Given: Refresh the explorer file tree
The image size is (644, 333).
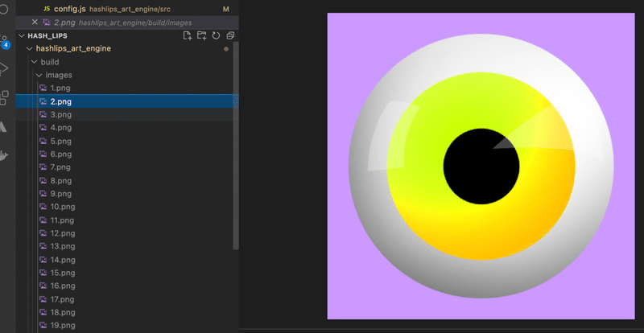Looking at the screenshot, I should pyautogui.click(x=216, y=35).
